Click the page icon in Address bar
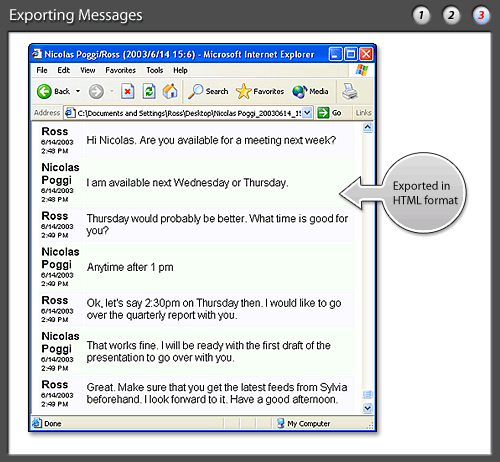The width and height of the screenshot is (500, 462). [69, 113]
